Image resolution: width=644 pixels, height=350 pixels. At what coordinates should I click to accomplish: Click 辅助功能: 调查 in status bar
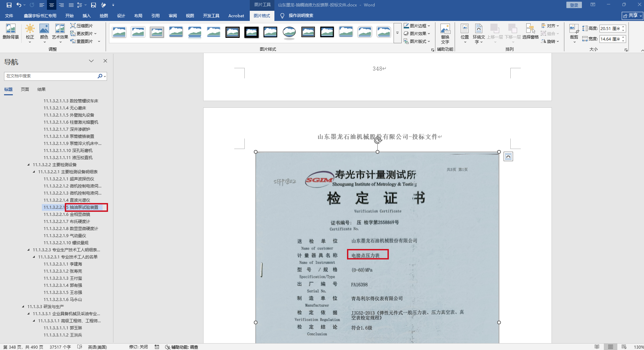tap(182, 347)
